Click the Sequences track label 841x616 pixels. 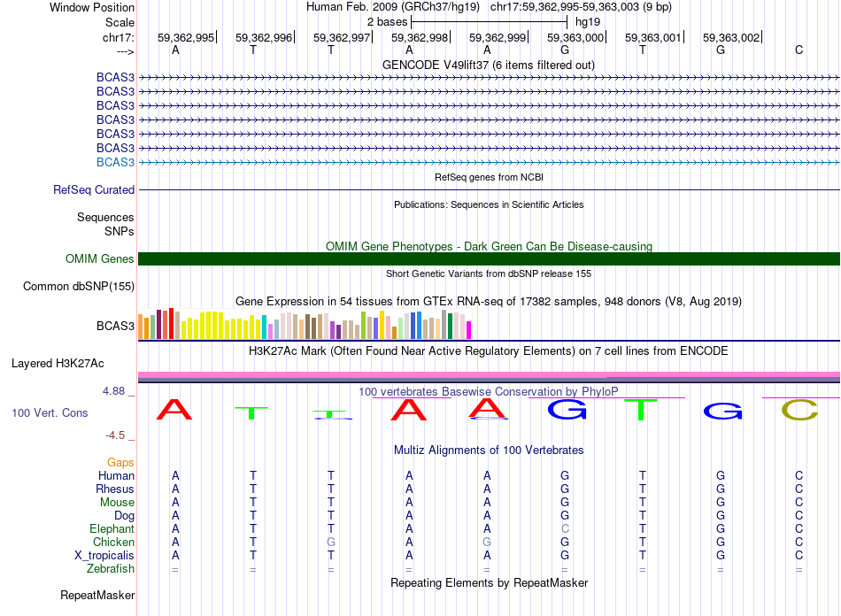click(x=105, y=217)
